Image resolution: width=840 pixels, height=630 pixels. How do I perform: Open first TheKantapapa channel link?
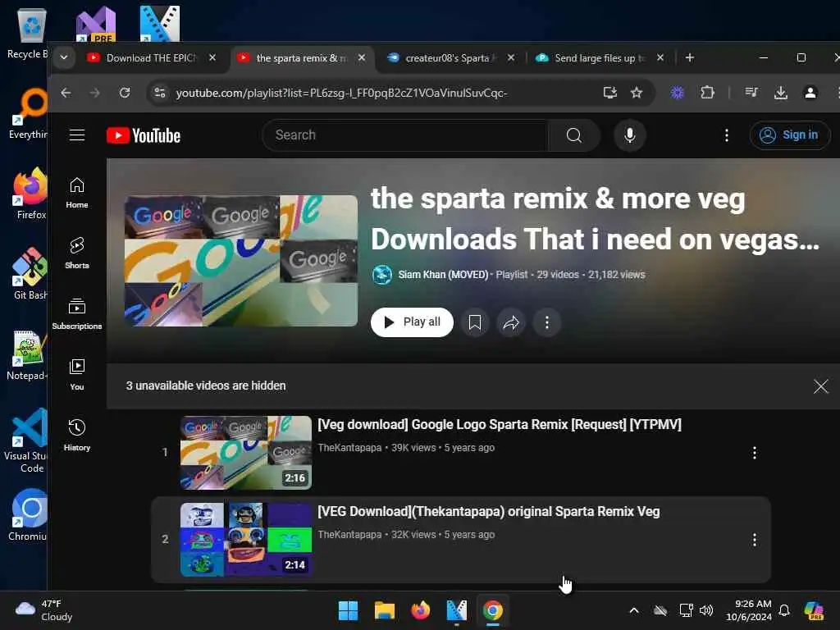point(349,448)
